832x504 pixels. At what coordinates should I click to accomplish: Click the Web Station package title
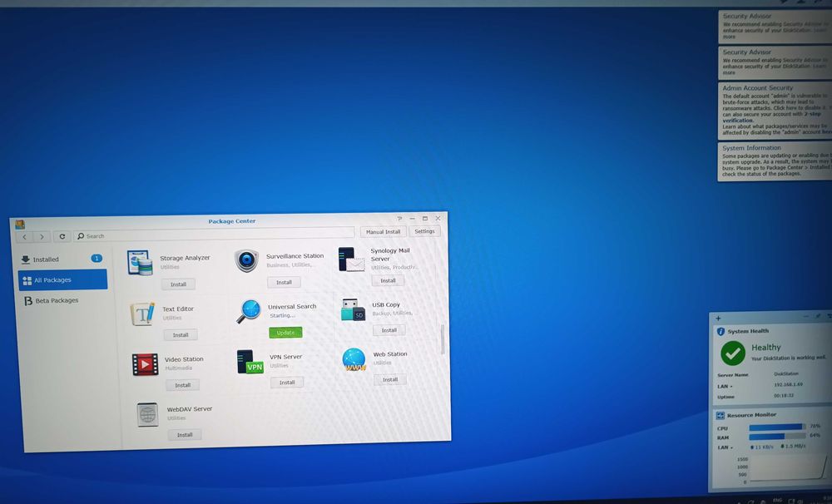coord(390,354)
